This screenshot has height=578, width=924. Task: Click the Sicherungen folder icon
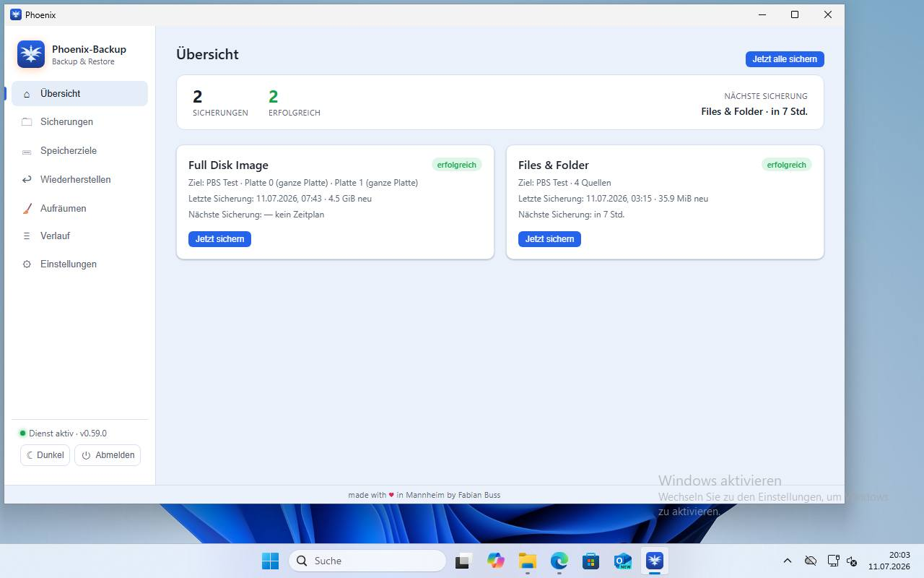(27, 122)
